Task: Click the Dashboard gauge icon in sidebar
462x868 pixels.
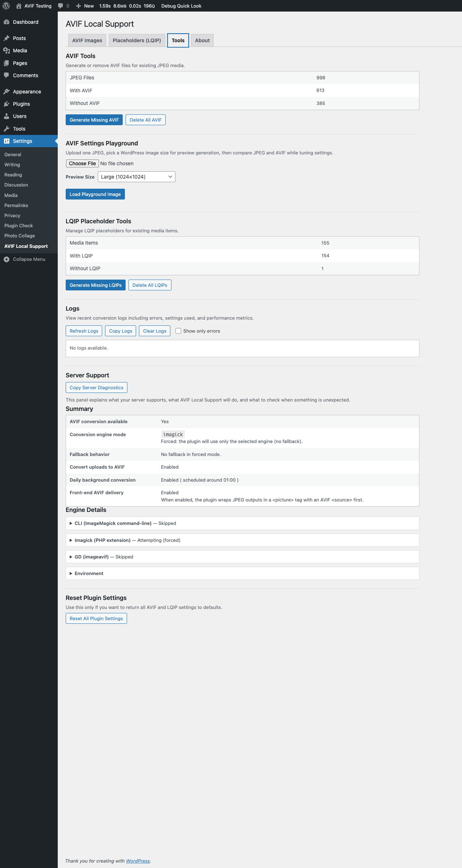Action: (x=6, y=22)
